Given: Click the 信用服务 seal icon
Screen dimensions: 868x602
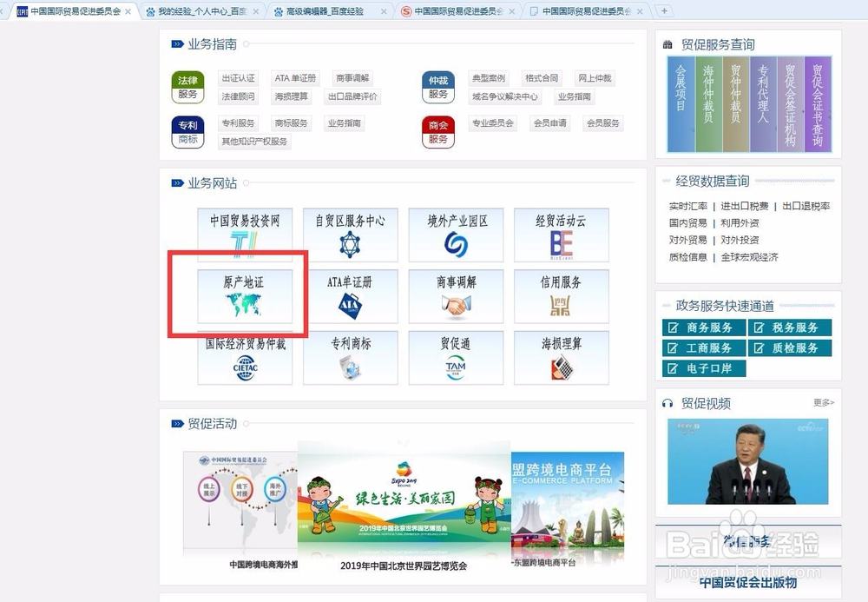Looking at the screenshot, I should [561, 296].
